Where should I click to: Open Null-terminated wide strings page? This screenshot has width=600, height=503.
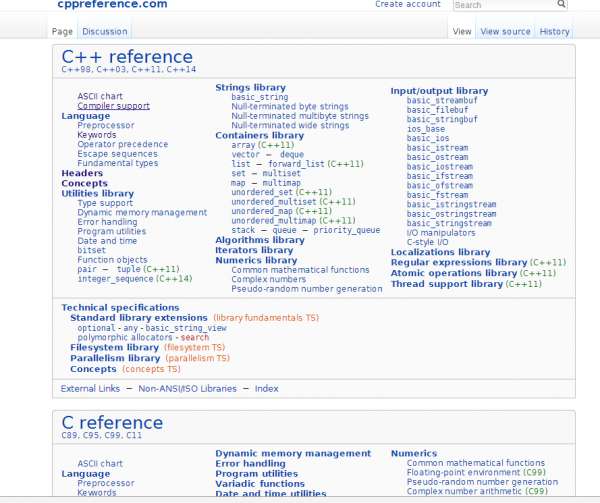pos(290,125)
